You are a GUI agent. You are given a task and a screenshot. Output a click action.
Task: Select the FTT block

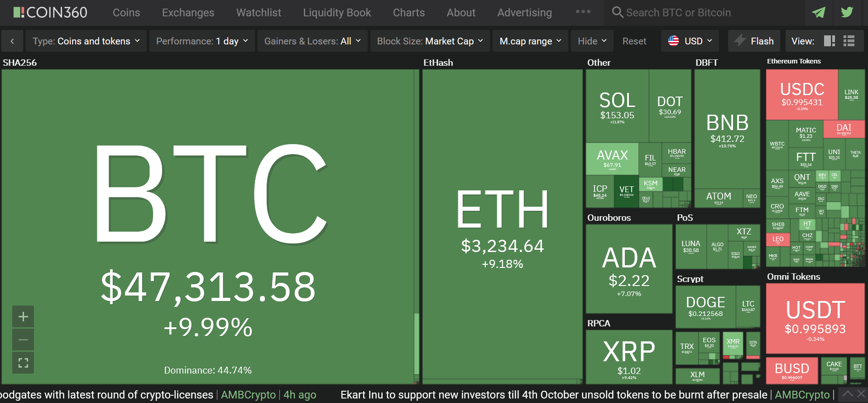(806, 159)
